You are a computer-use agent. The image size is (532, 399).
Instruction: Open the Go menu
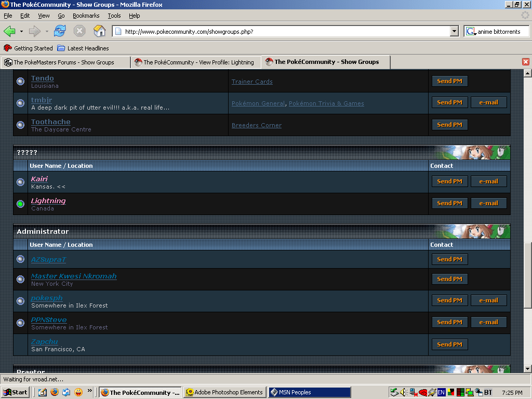(61, 16)
